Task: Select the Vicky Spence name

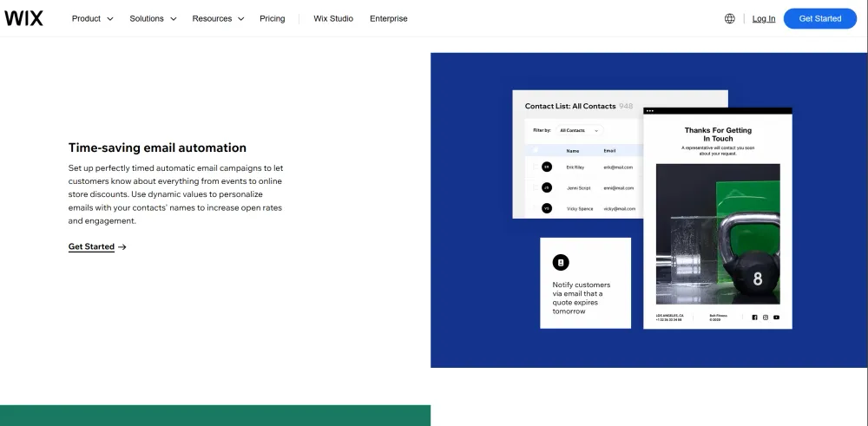Action: [x=580, y=209]
